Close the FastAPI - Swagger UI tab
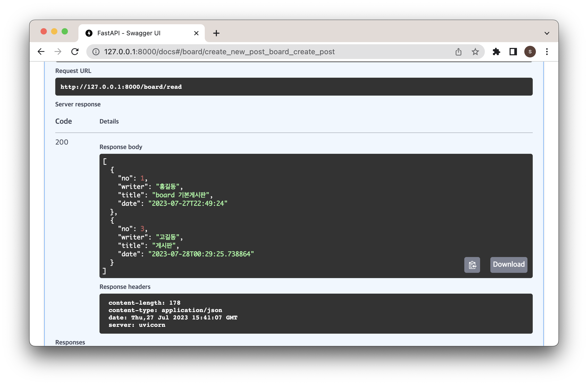This screenshot has width=588, height=385. point(196,33)
